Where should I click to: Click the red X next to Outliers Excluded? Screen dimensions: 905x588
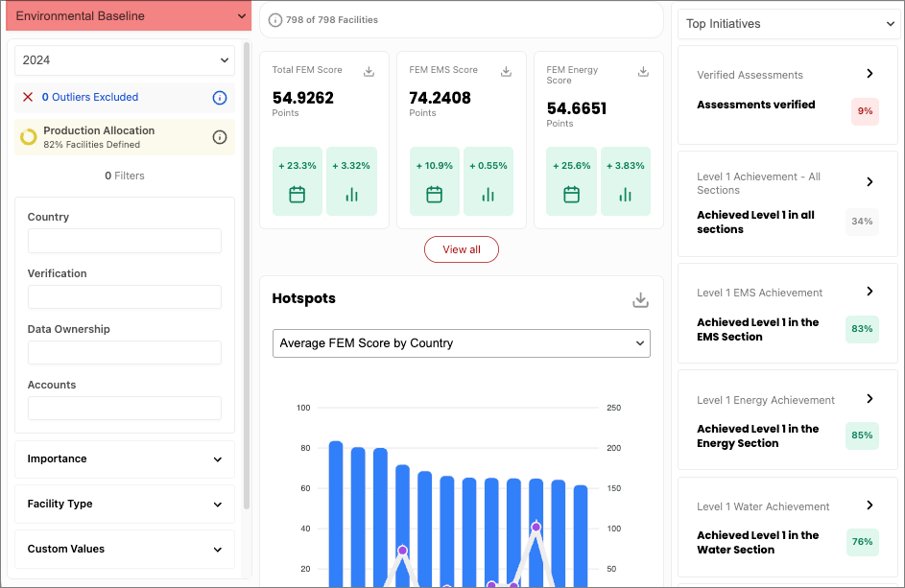tap(28, 97)
